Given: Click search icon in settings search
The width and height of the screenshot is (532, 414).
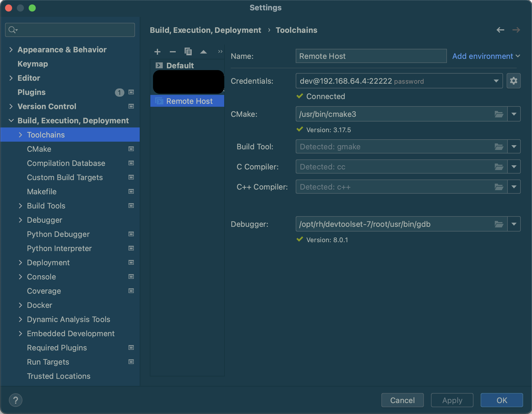Looking at the screenshot, I should click(x=13, y=30).
